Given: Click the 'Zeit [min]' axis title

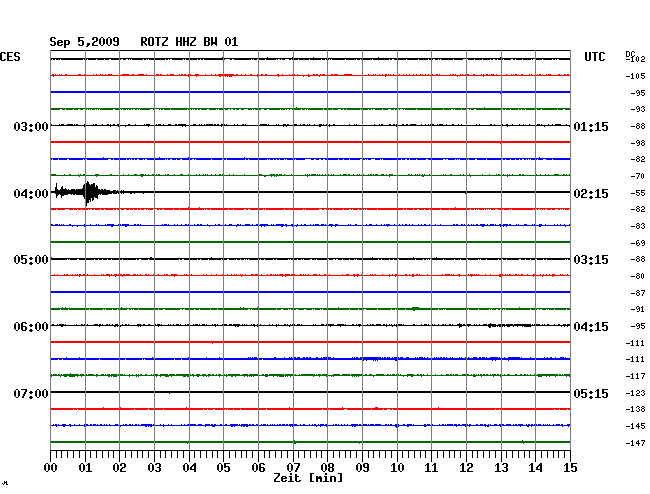Looking at the screenshot, I should click(x=308, y=478).
